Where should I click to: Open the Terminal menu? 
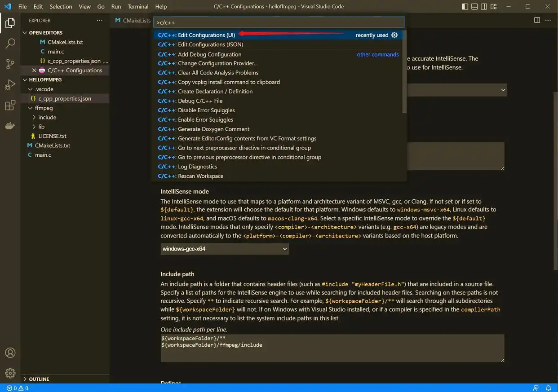[x=137, y=6]
